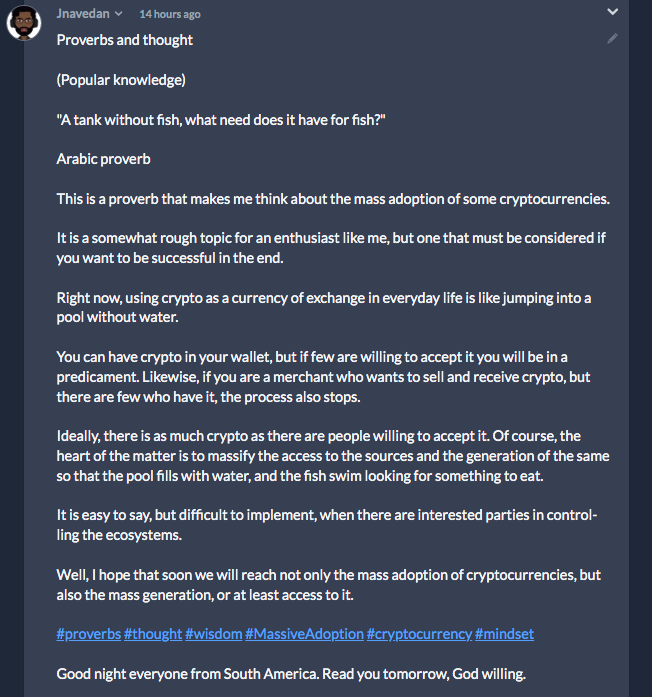652x697 pixels.
Task: Click the quoted tank without fish proverb
Action: [221, 120]
